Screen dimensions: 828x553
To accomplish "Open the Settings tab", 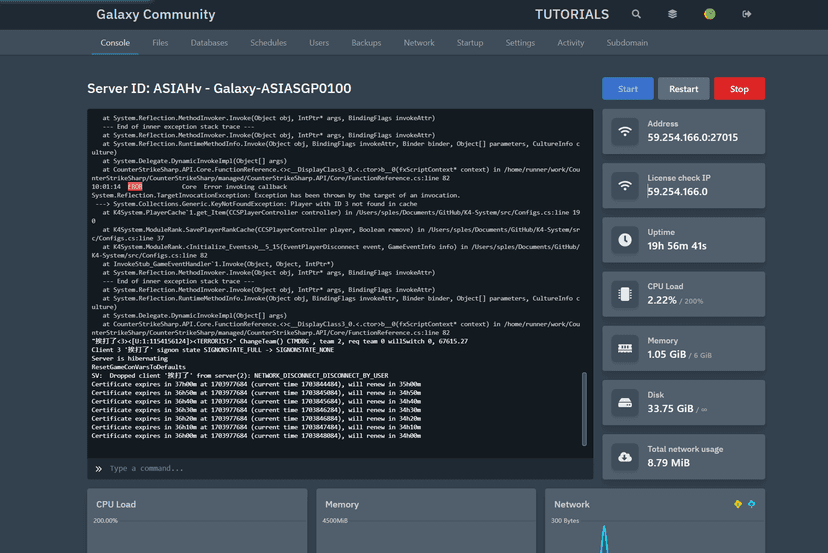I will tap(520, 43).
